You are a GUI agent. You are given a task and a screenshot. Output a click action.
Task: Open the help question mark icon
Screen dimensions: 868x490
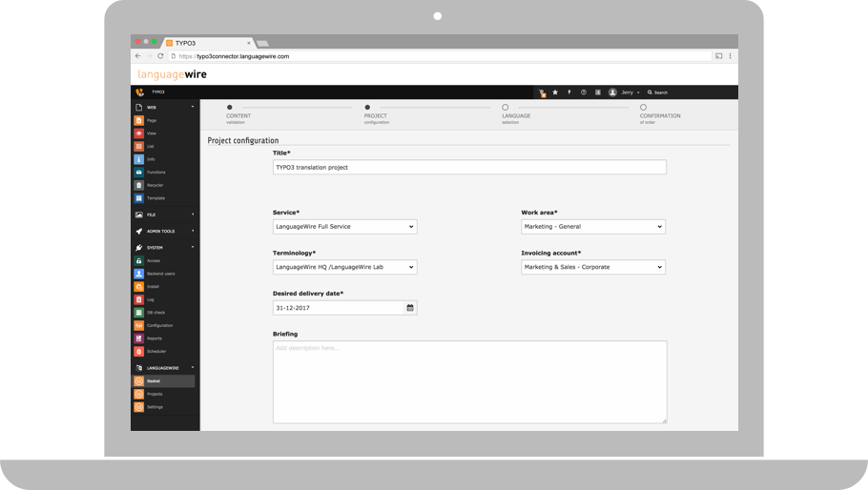pyautogui.click(x=583, y=92)
